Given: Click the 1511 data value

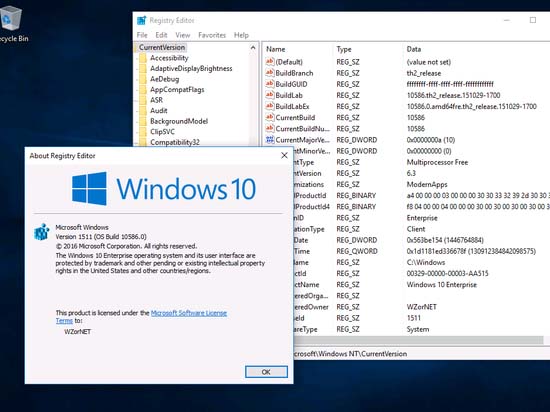Looking at the screenshot, I should [x=414, y=318].
